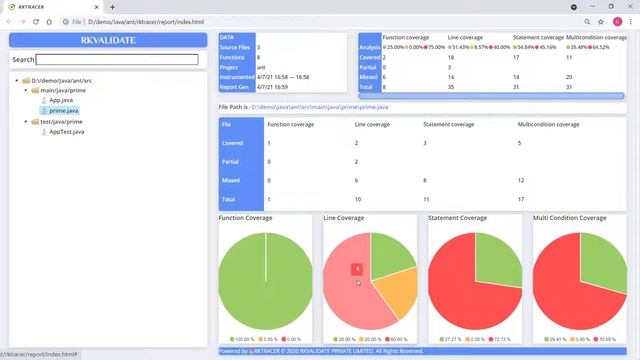This screenshot has width=640, height=360.
Task: Collapse the D:\demo\java\ant\src root node
Action: pyautogui.click(x=17, y=80)
